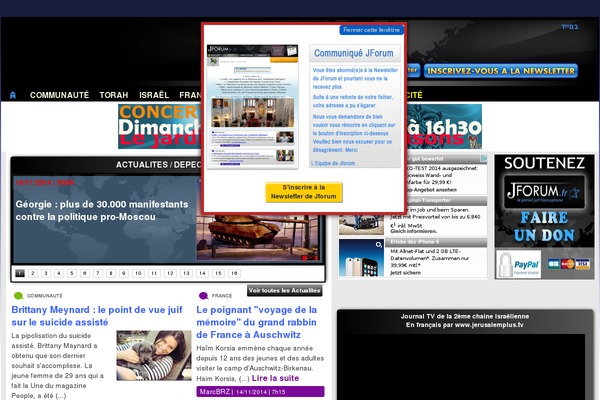Image resolution: width=600 pixels, height=400 pixels.
Task: Select slideshow page 14
Action: pos(202,273)
